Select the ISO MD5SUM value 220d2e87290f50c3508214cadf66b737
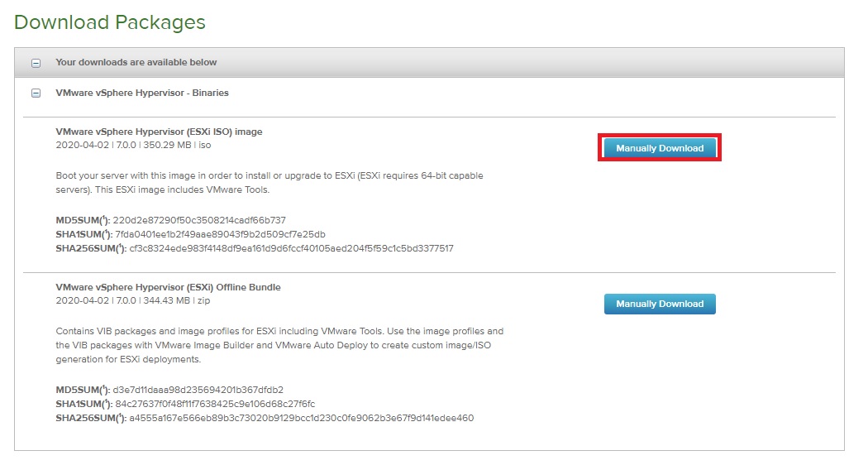 pos(199,220)
